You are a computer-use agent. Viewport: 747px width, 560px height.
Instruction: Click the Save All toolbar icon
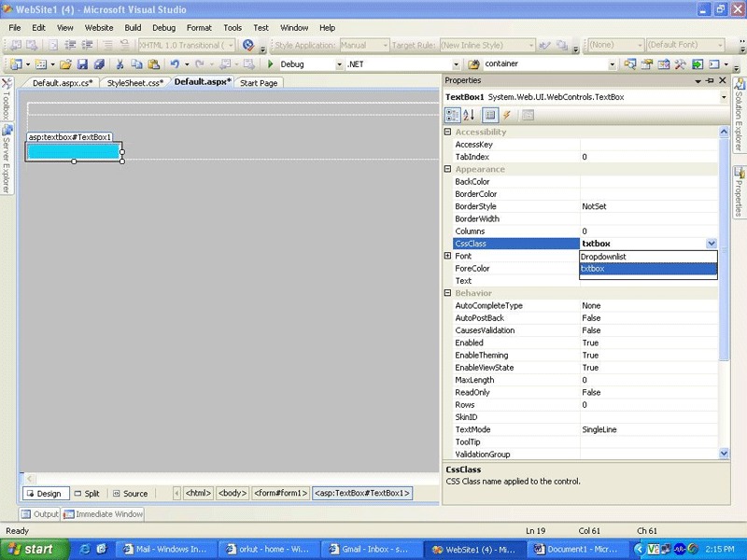(x=100, y=63)
